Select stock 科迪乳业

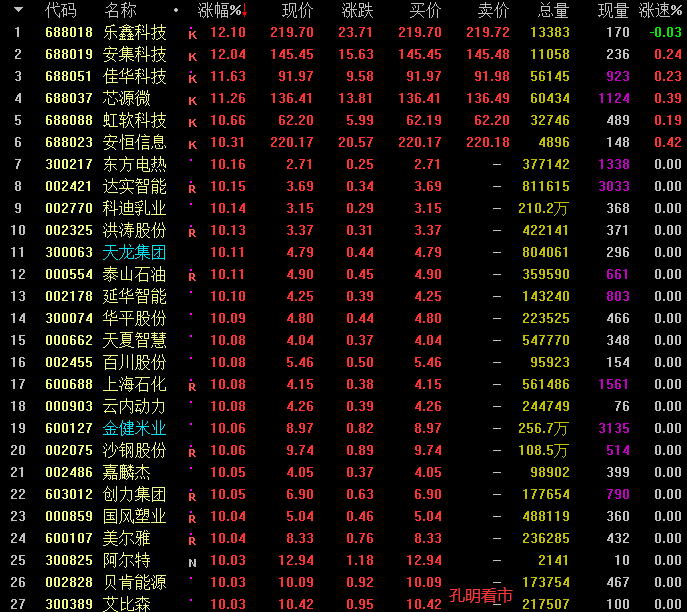click(x=135, y=208)
